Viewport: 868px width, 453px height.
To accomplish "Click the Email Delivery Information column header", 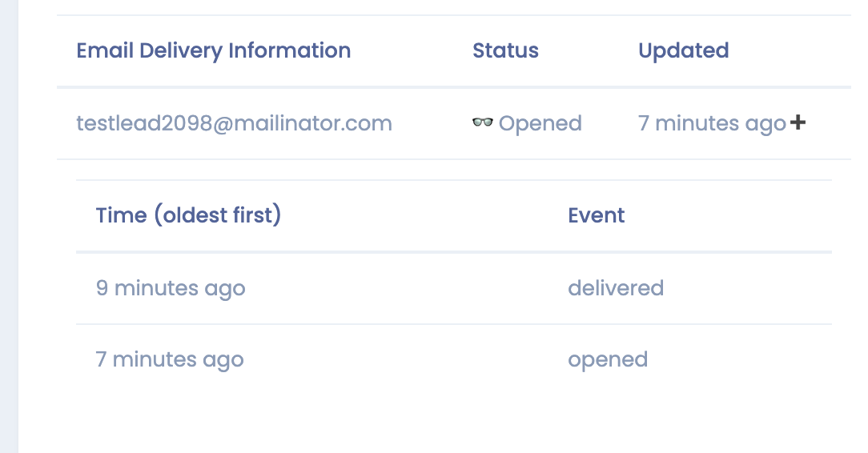I will click(213, 50).
